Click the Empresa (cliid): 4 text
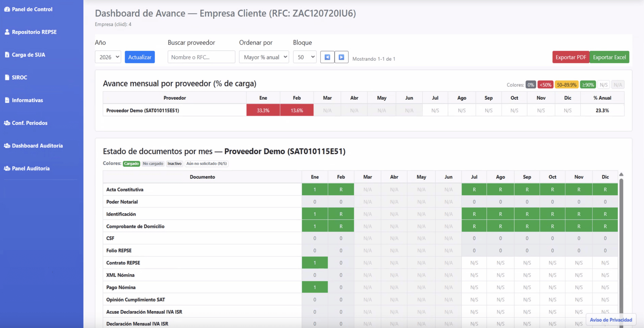 pos(113,24)
